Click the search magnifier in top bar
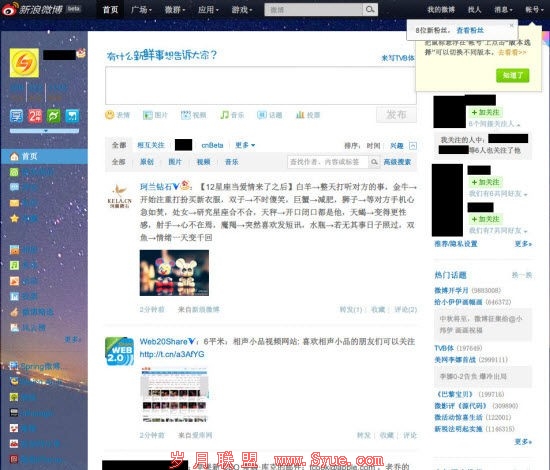The image size is (550, 470). [370, 9]
